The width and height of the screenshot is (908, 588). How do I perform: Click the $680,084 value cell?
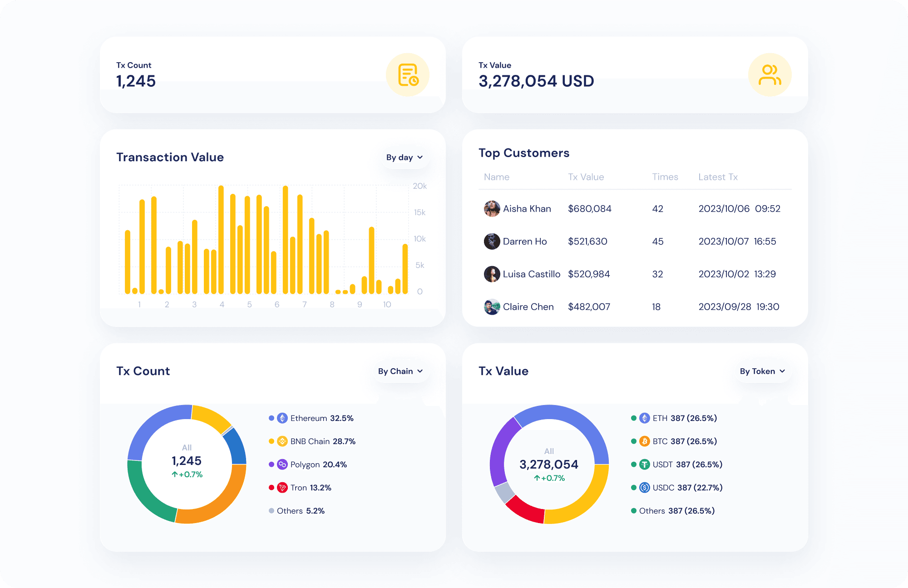pyautogui.click(x=590, y=209)
